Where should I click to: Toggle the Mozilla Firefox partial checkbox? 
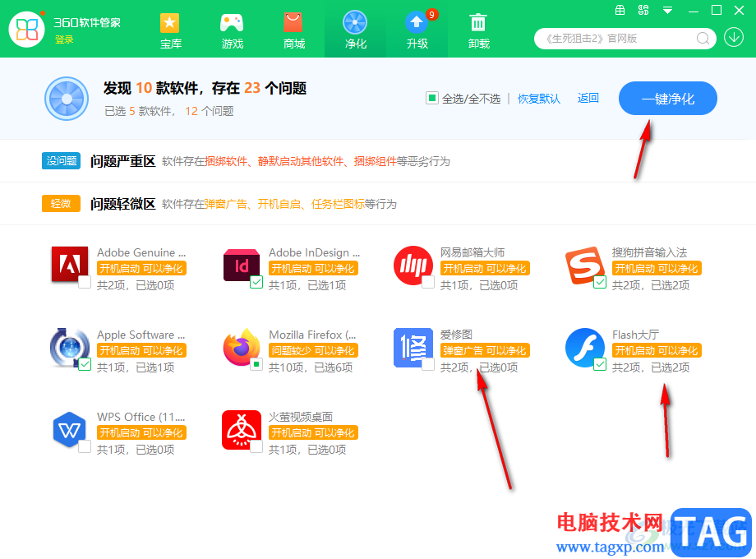coord(256,364)
